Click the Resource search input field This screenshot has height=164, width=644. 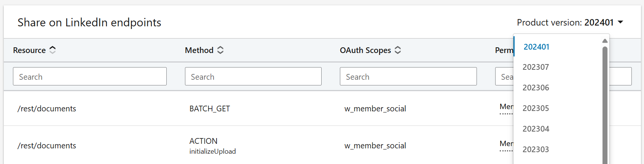[89, 77]
